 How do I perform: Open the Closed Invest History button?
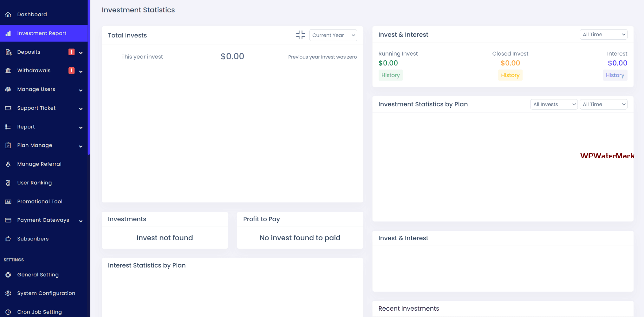point(510,75)
